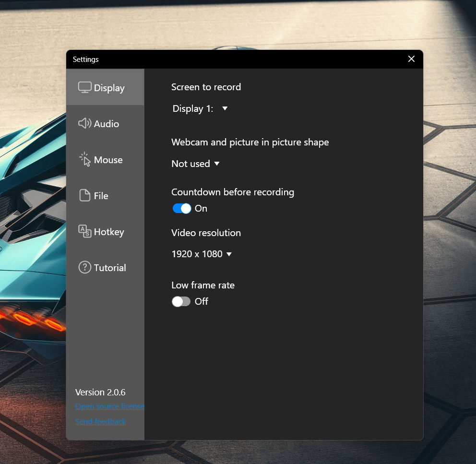Toggle the Low frame rate switch
This screenshot has height=464, width=476.
(x=181, y=301)
